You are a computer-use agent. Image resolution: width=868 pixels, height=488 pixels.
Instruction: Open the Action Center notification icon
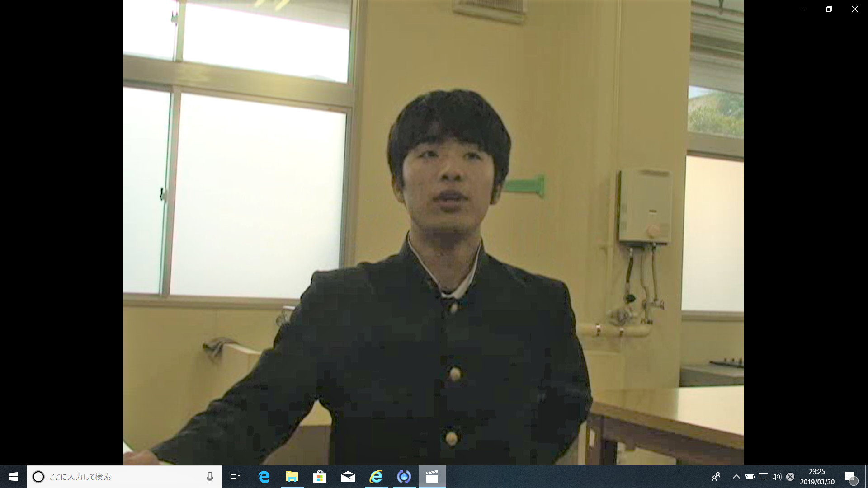tap(850, 477)
